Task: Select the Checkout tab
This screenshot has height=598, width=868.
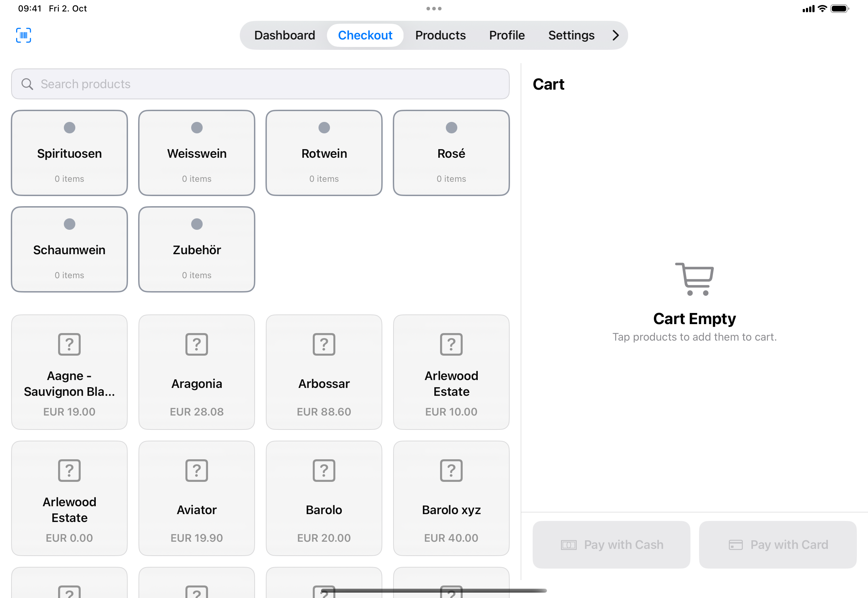Action: [x=365, y=35]
